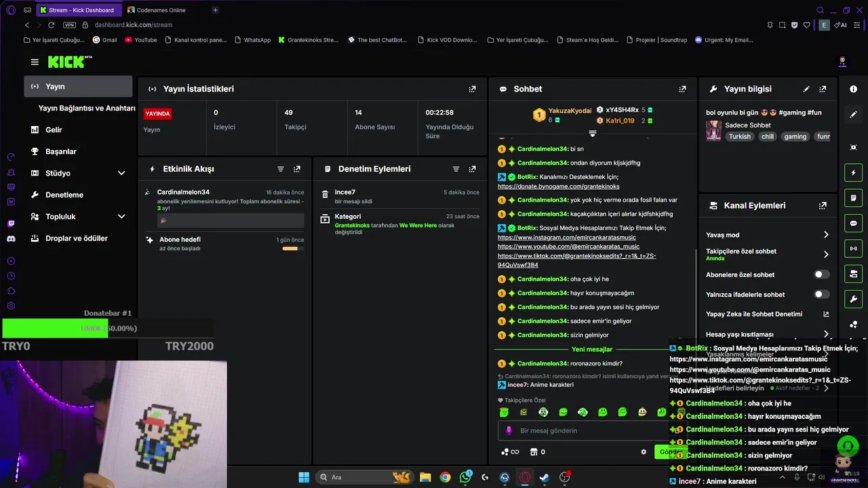The image size is (868, 488).
Task: Click the right sidebar lightning bolt icon
Action: click(853, 173)
